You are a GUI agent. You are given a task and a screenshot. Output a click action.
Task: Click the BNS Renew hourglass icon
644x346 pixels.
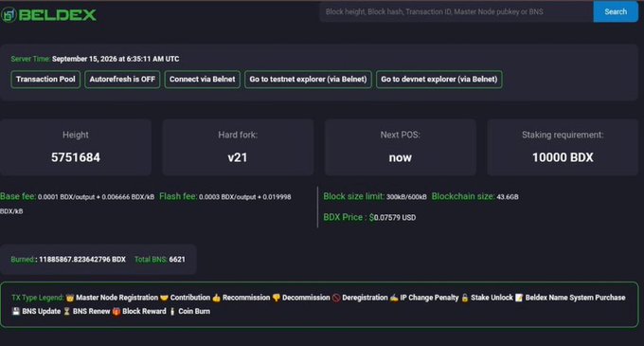tap(66, 311)
